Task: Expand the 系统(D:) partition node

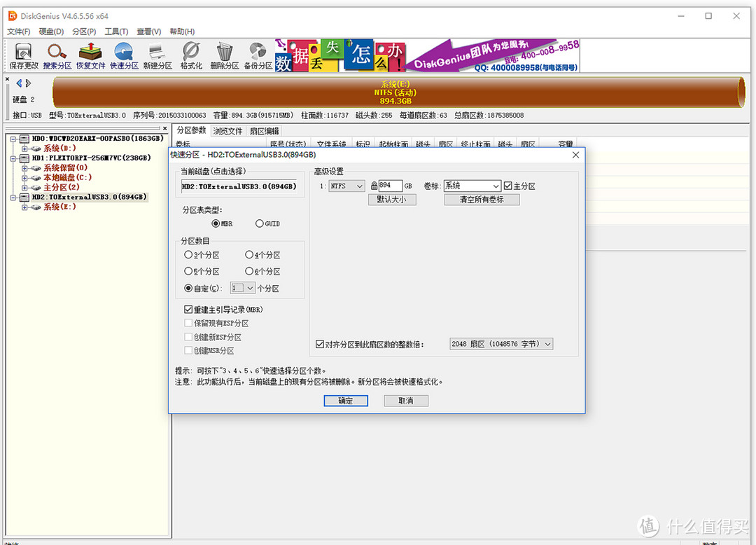Action: pyautogui.click(x=24, y=149)
